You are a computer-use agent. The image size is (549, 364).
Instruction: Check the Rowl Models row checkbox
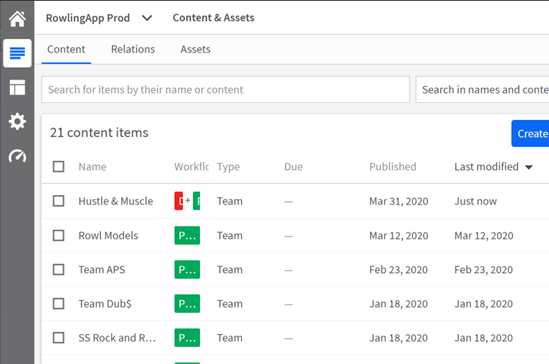58,235
